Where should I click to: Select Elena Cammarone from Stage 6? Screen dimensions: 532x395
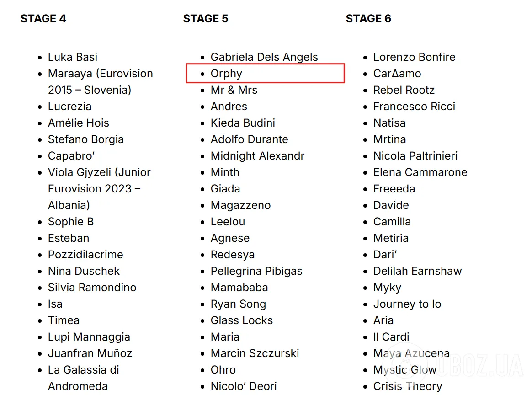(x=420, y=172)
